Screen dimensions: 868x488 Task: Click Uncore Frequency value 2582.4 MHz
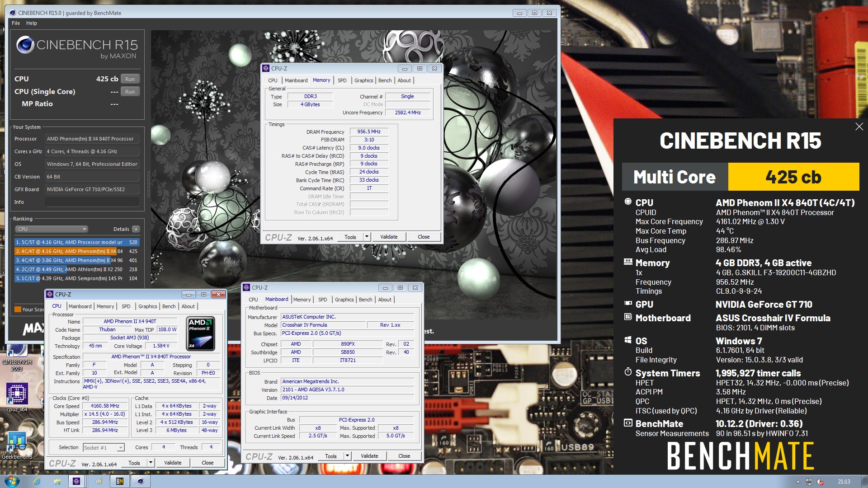408,113
